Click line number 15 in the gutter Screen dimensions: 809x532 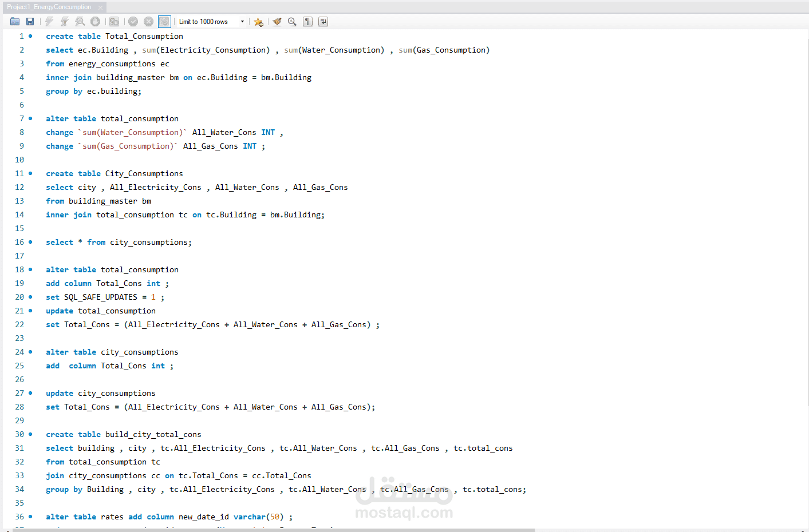19,228
